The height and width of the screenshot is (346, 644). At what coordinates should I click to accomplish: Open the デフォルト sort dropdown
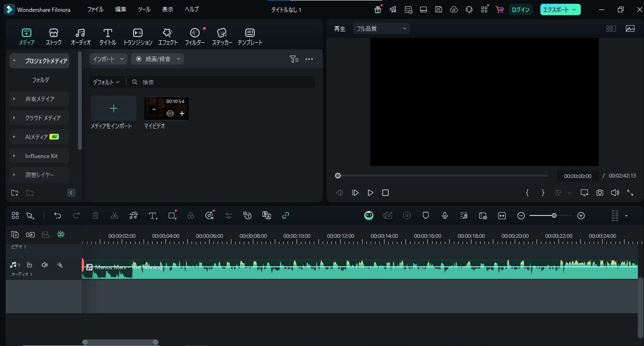click(106, 82)
